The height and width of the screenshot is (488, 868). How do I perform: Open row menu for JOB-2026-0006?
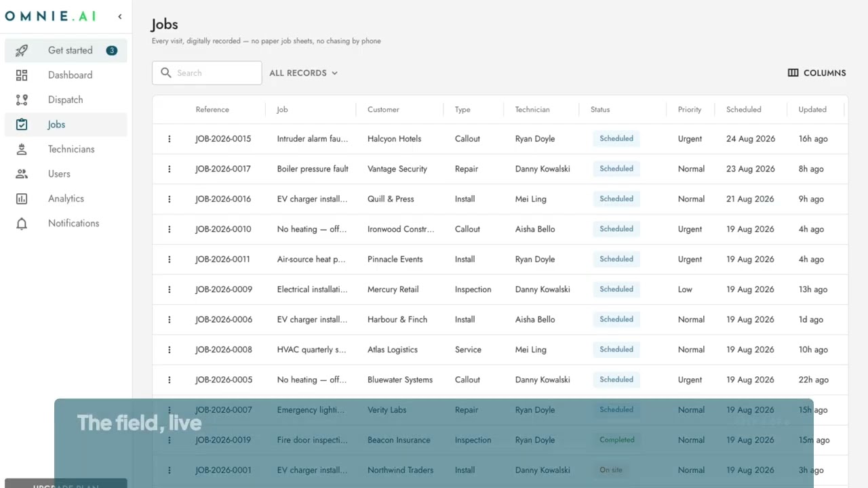click(x=170, y=320)
